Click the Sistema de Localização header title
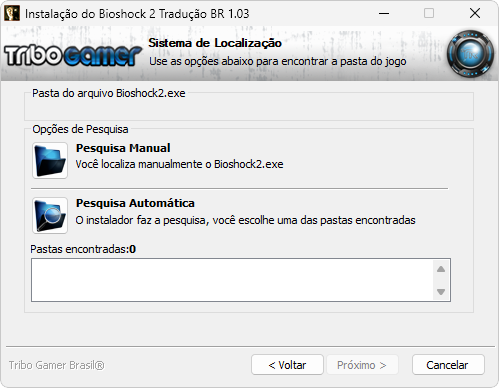Viewport: 499px width, 388px height. click(215, 43)
